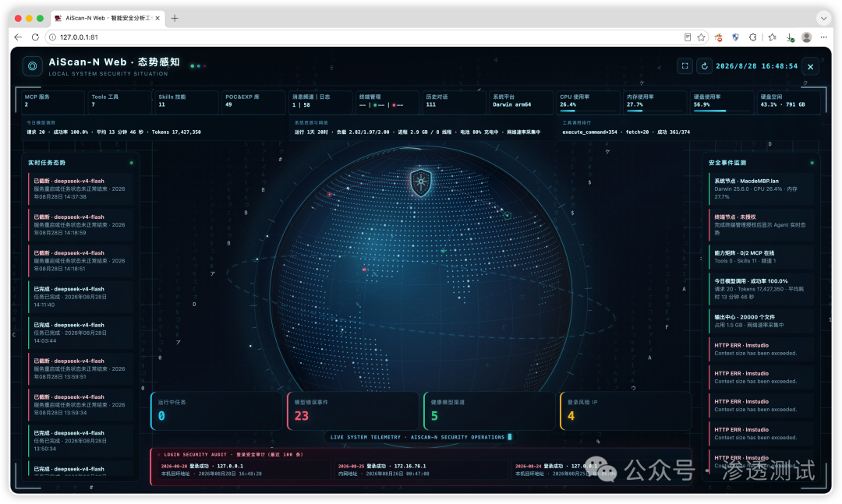Open the Downloads icon with green check
This screenshot has width=842, height=504.
790,37
